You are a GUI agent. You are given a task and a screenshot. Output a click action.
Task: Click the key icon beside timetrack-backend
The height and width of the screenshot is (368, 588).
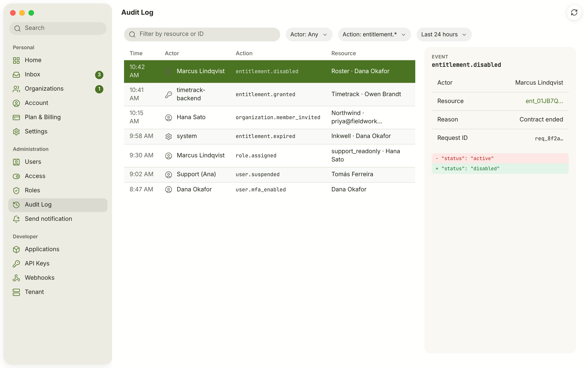click(168, 95)
